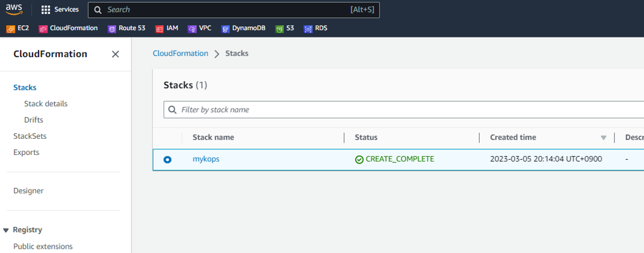Click the DynamoDB shortcut icon
The width and height of the screenshot is (644, 253).
[225, 29]
